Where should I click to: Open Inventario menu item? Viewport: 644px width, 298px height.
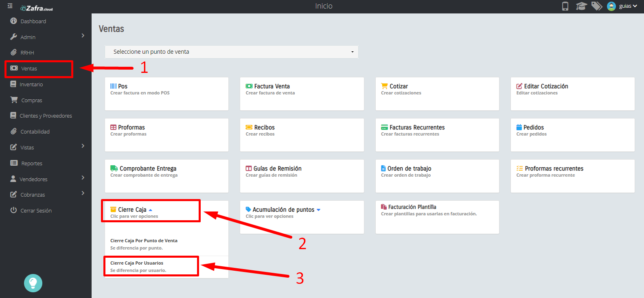tap(31, 84)
